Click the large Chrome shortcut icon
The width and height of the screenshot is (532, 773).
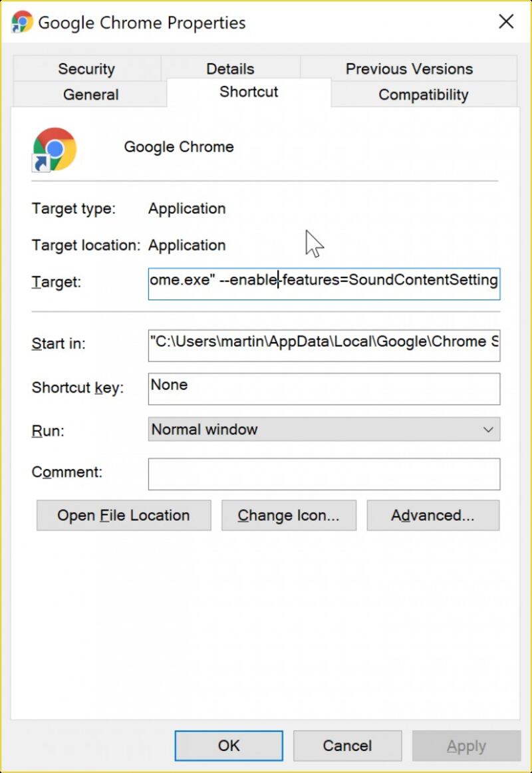pos(55,149)
